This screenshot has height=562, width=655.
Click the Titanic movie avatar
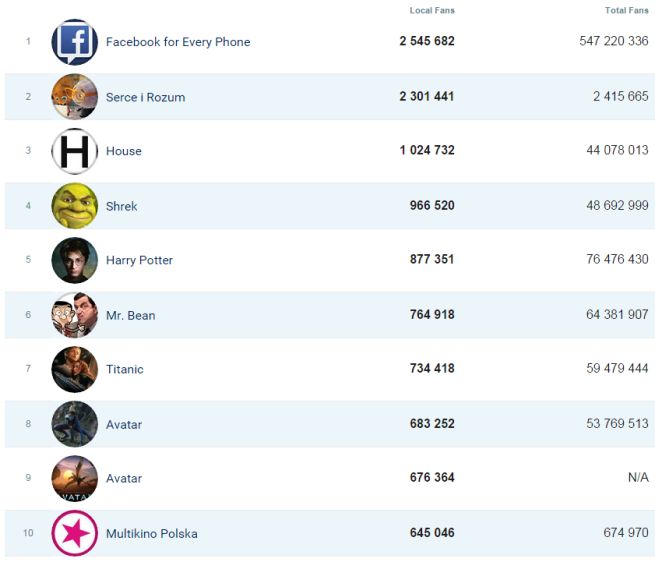75,369
